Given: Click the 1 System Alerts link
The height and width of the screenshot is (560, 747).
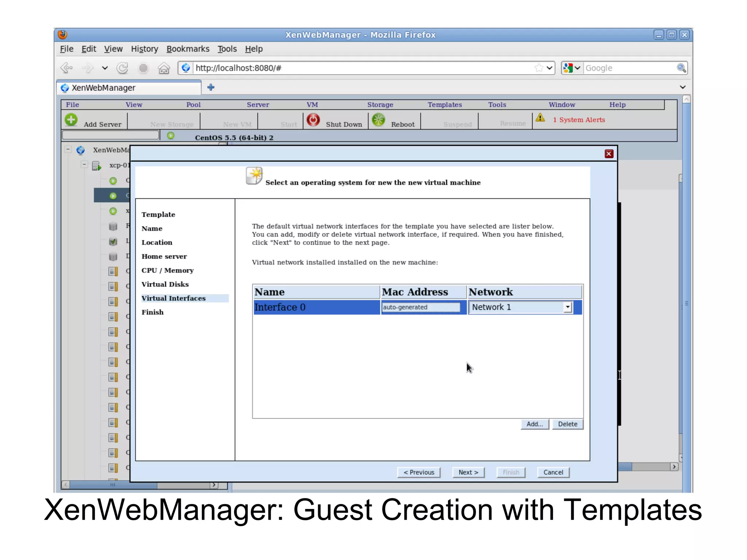Looking at the screenshot, I should coord(579,120).
